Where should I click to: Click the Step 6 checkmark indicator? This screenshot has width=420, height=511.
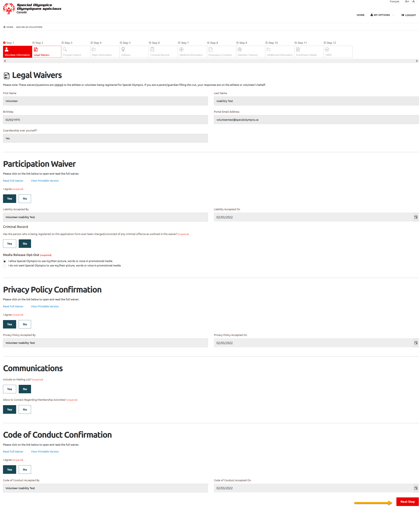[150, 43]
